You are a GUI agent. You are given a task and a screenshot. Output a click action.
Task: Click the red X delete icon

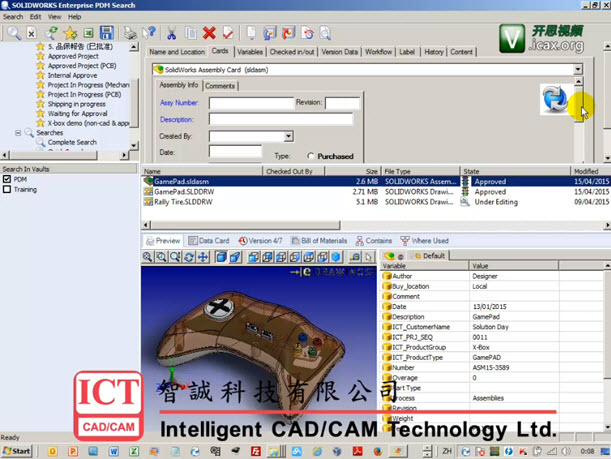(x=209, y=33)
